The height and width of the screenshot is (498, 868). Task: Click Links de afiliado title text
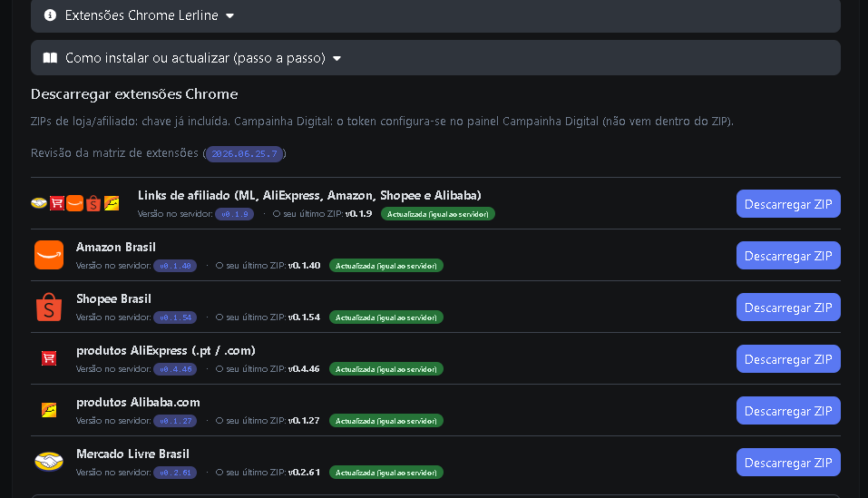(x=309, y=196)
